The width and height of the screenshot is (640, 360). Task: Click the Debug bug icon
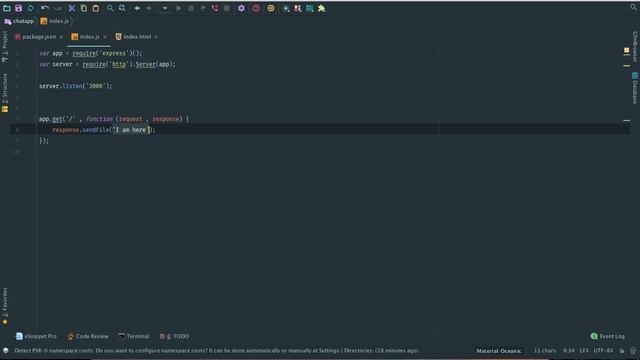pyautogui.click(x=191, y=8)
